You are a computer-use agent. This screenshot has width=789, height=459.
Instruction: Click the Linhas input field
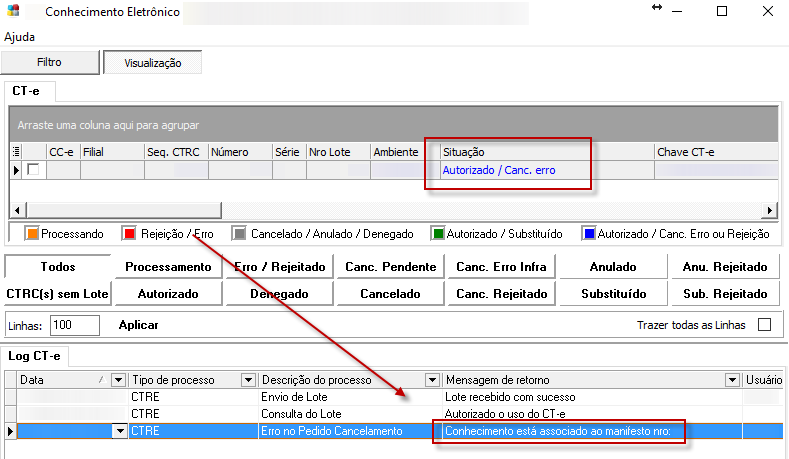pos(75,326)
